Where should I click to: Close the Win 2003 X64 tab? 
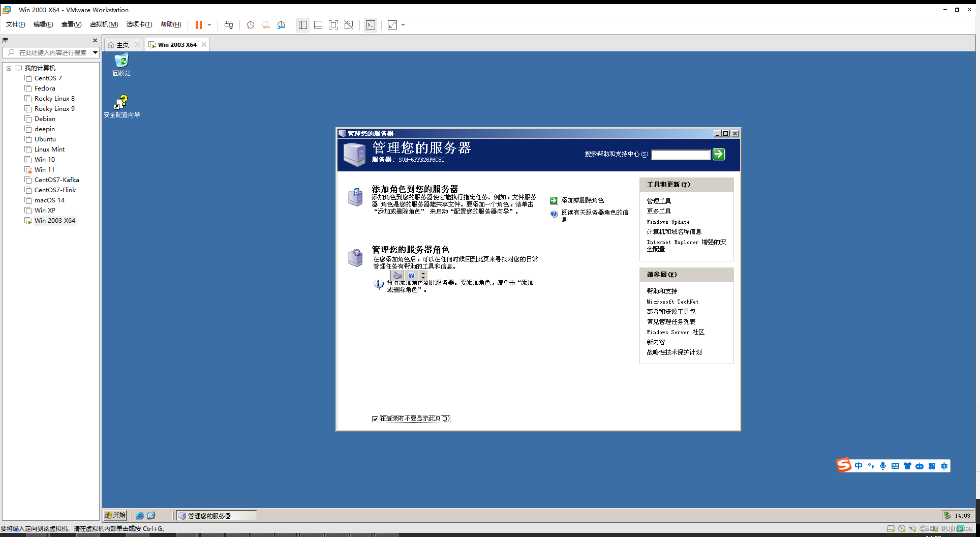pos(204,45)
